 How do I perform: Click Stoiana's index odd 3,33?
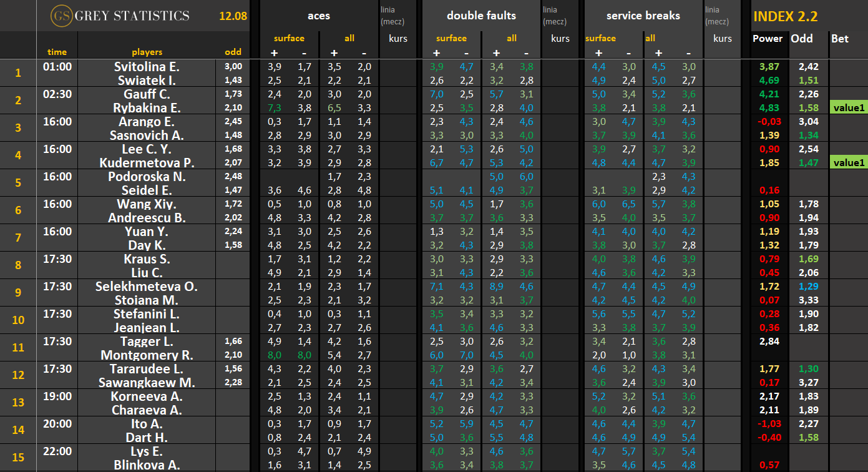[x=808, y=300]
